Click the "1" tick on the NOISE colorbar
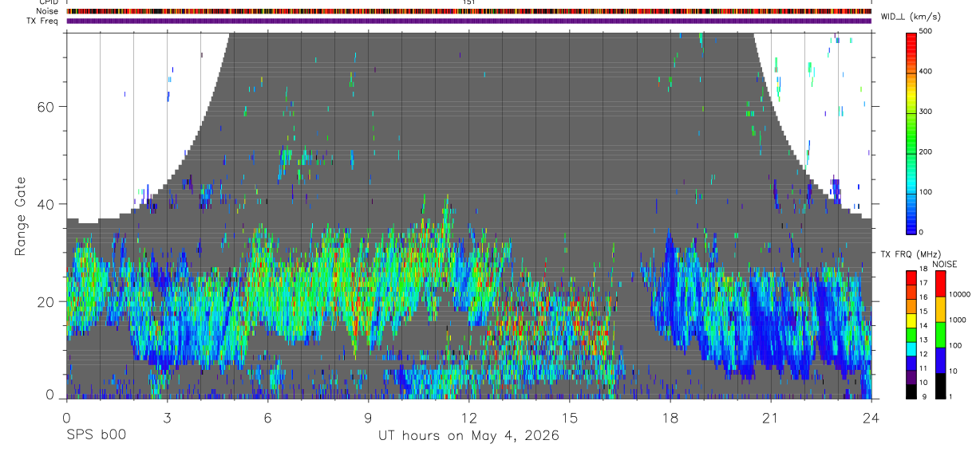980x452 pixels. [950, 397]
